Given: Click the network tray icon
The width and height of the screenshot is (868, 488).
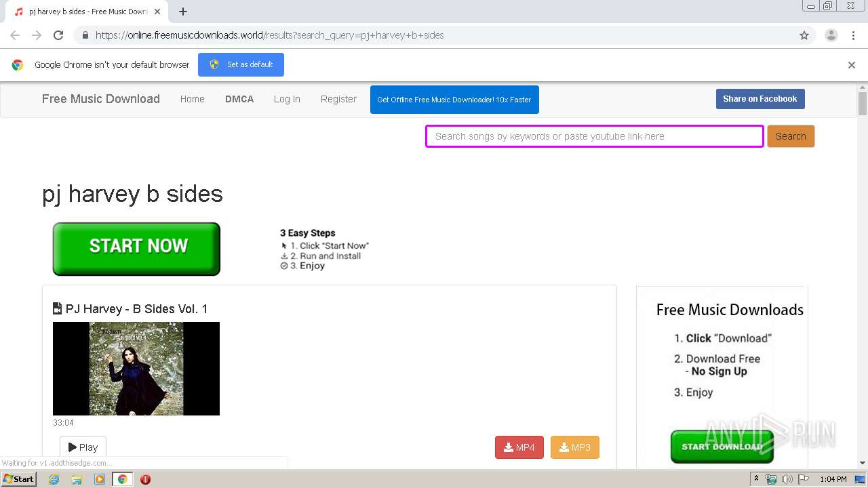Looking at the screenshot, I should point(771,479).
